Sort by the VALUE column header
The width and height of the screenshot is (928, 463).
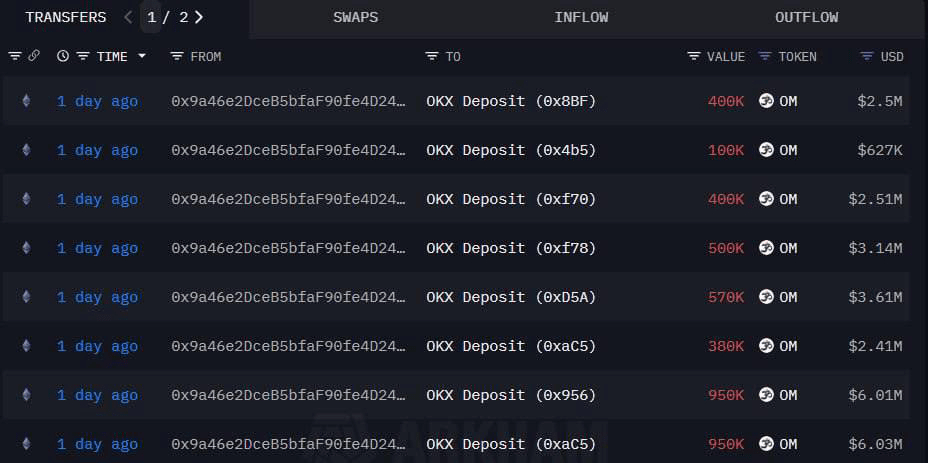[726, 56]
